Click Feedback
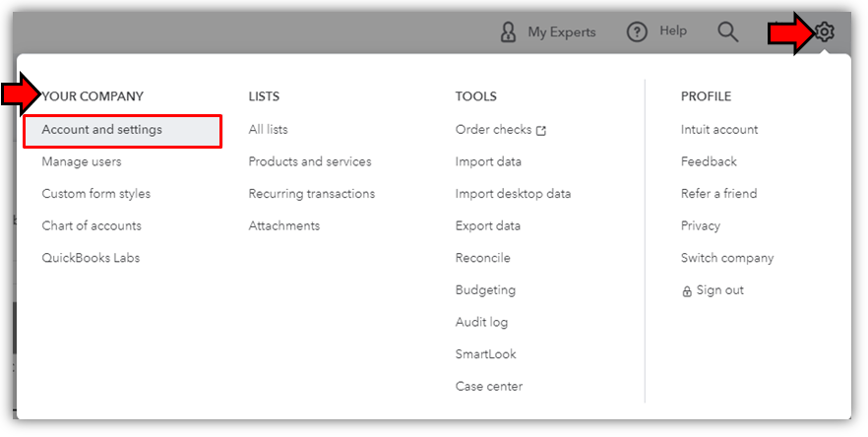Viewport: 868px width, 437px height. 709,161
